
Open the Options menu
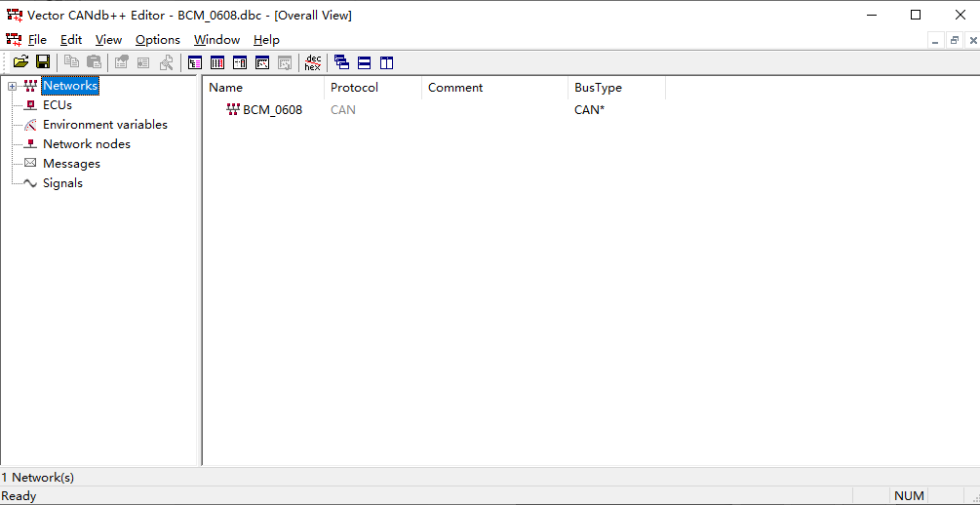click(x=158, y=39)
